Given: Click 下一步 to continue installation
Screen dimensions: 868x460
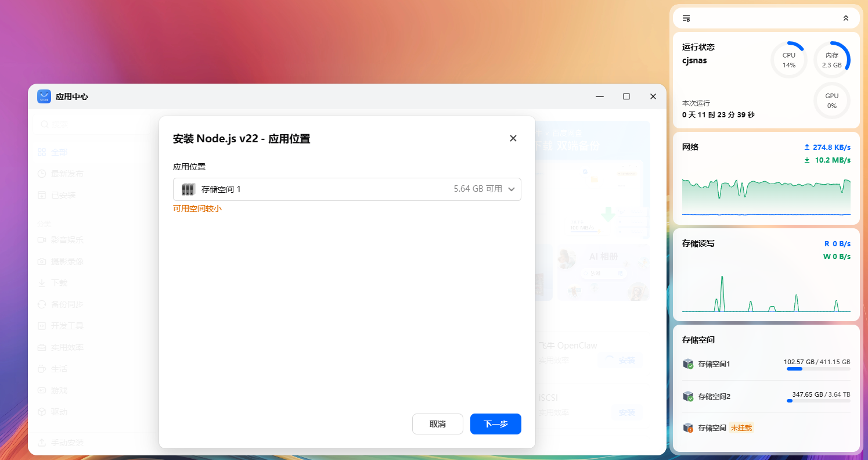Looking at the screenshot, I should pos(496,424).
